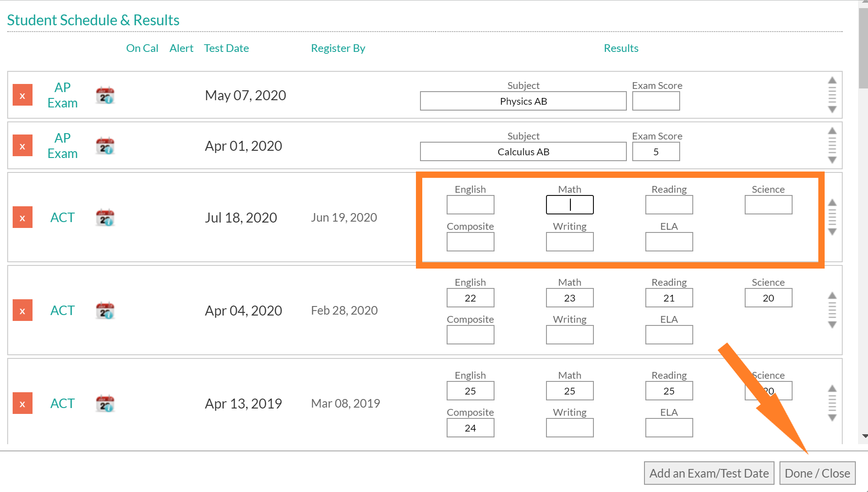The height and width of the screenshot is (492, 868).
Task: Move the Jul 18, 2020 ACT row down
Action: coord(832,232)
